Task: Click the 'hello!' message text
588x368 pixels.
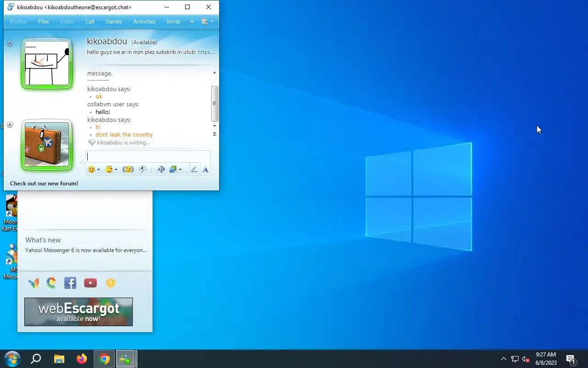Action: (103, 112)
